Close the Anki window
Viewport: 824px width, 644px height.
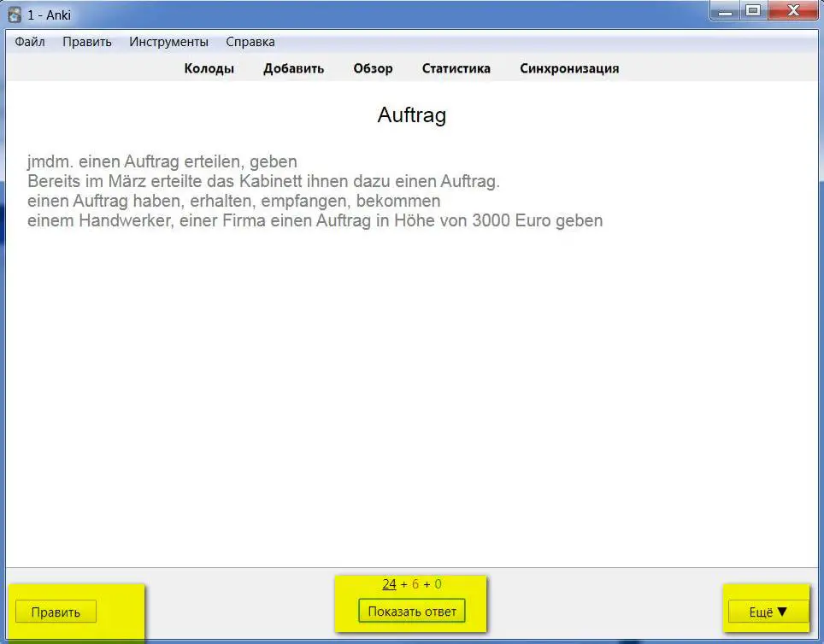793,10
